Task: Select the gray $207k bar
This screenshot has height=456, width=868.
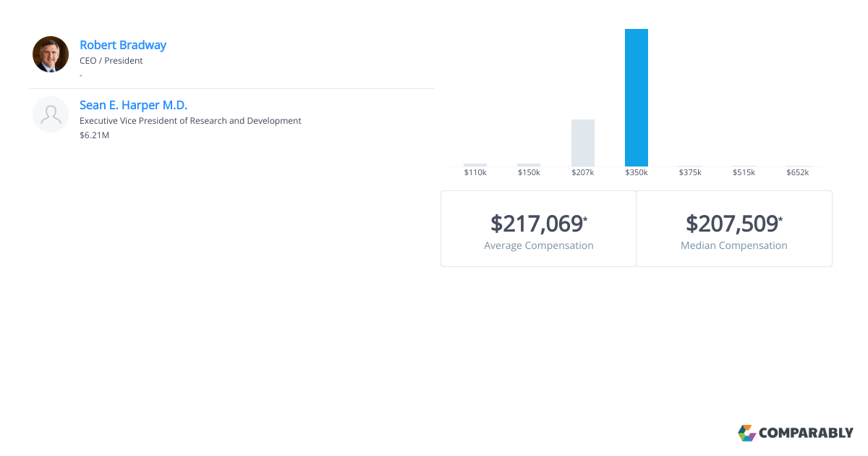Action: (x=583, y=143)
